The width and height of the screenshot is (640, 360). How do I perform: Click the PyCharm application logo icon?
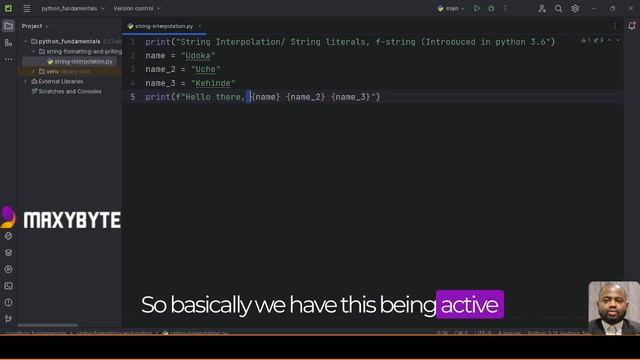pos(8,8)
